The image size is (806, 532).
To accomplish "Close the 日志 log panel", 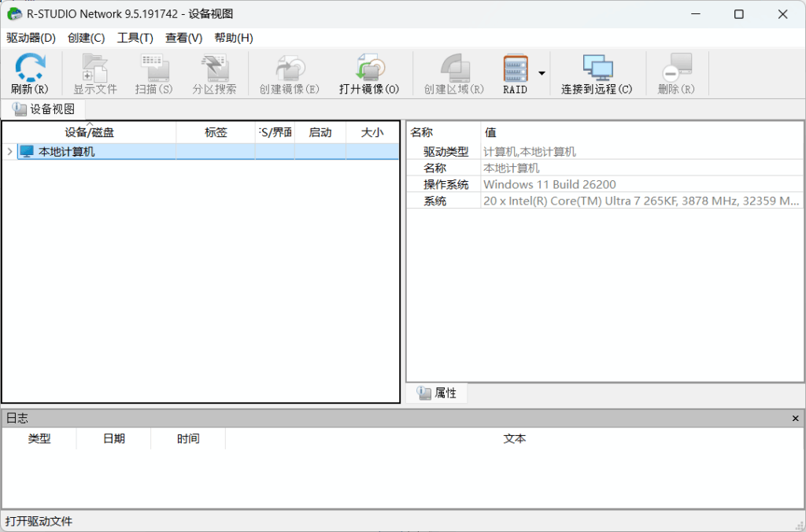I will pyautogui.click(x=795, y=418).
